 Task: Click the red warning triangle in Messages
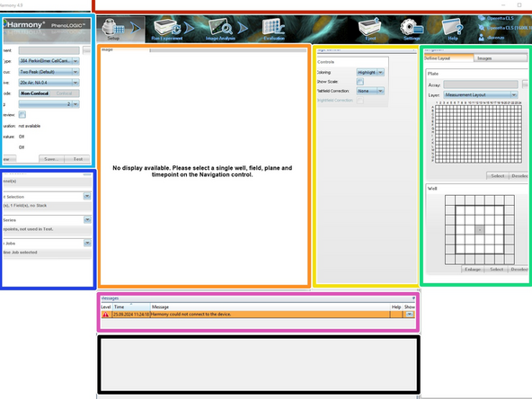click(105, 315)
